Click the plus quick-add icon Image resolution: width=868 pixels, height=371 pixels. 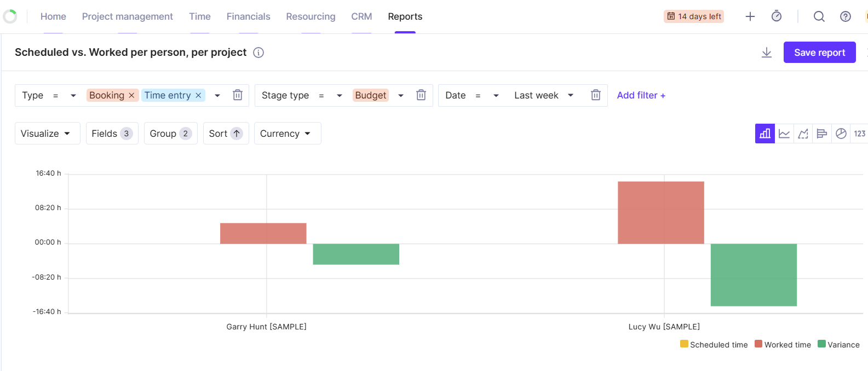click(x=750, y=16)
